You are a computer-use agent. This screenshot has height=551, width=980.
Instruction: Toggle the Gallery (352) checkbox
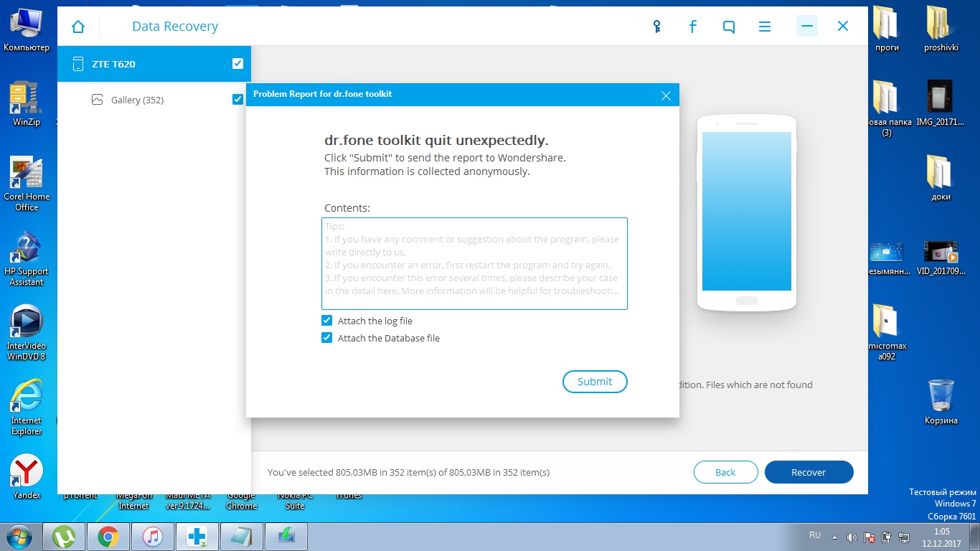(238, 99)
